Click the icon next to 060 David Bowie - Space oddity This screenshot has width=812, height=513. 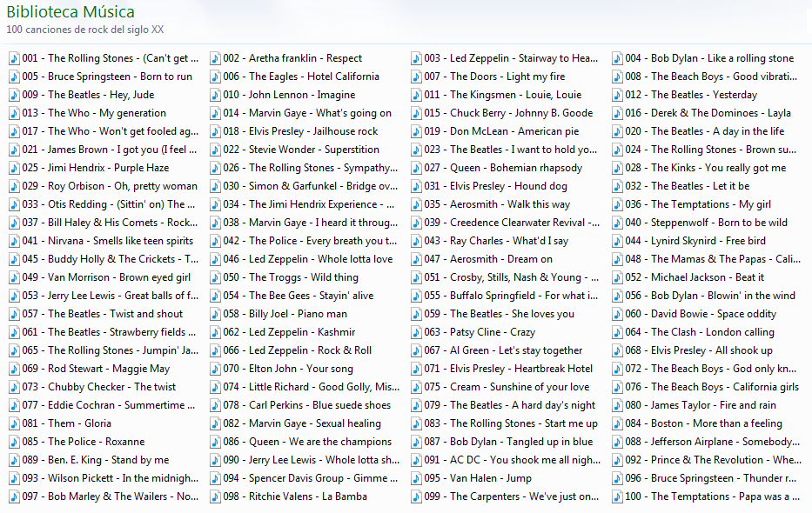617,315
